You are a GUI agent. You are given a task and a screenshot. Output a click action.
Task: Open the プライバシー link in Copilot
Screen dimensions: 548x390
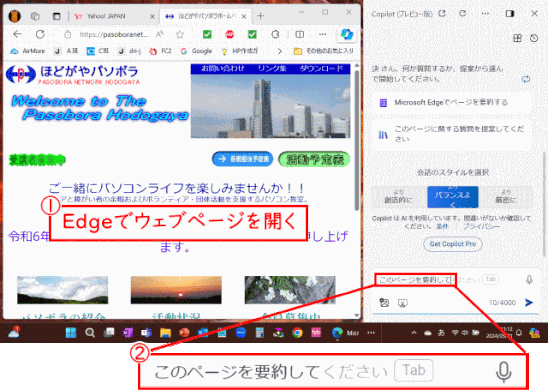(481, 226)
